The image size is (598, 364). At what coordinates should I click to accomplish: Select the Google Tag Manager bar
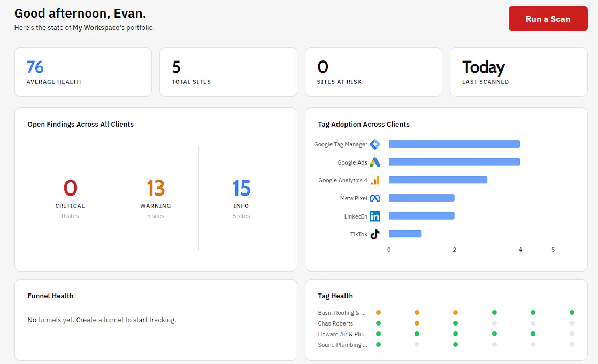pos(454,144)
